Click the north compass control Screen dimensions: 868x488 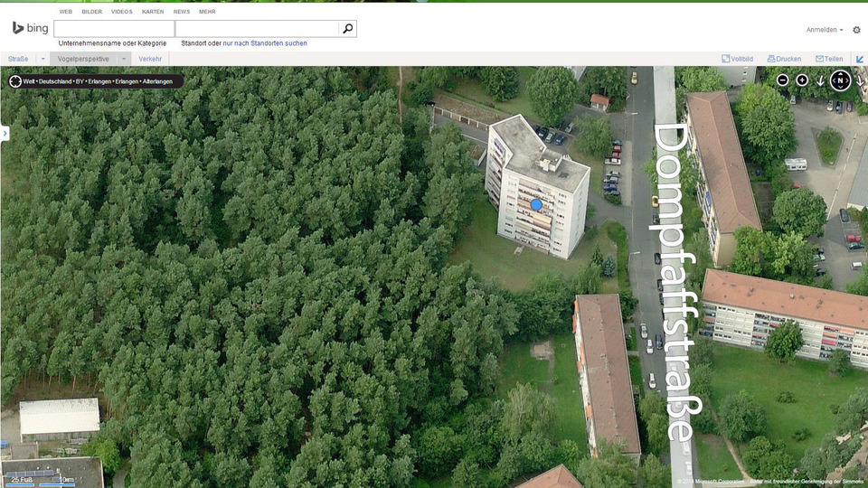click(840, 80)
